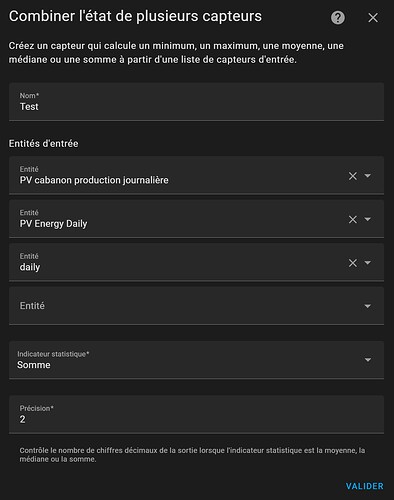
Task: Click the daily entity text
Action: tap(30, 267)
